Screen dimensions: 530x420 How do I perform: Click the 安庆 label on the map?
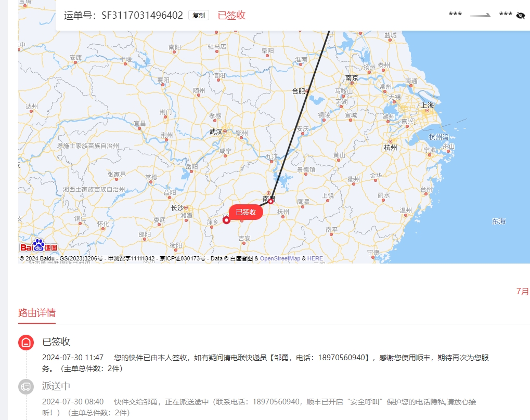(x=303, y=129)
